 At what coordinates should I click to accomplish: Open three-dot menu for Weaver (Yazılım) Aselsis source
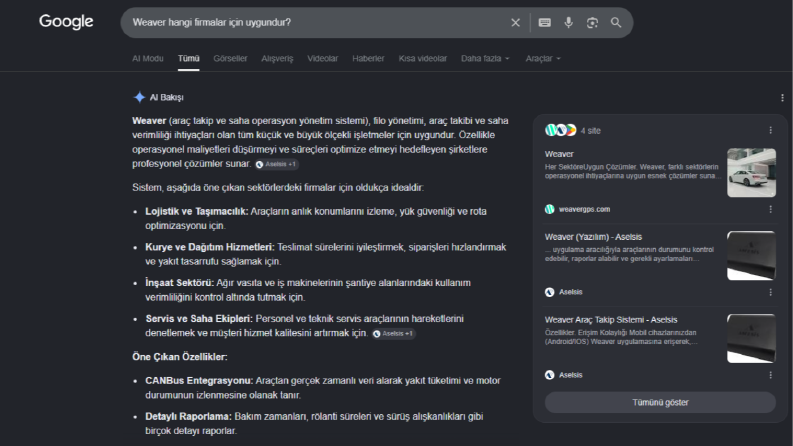pyautogui.click(x=771, y=292)
